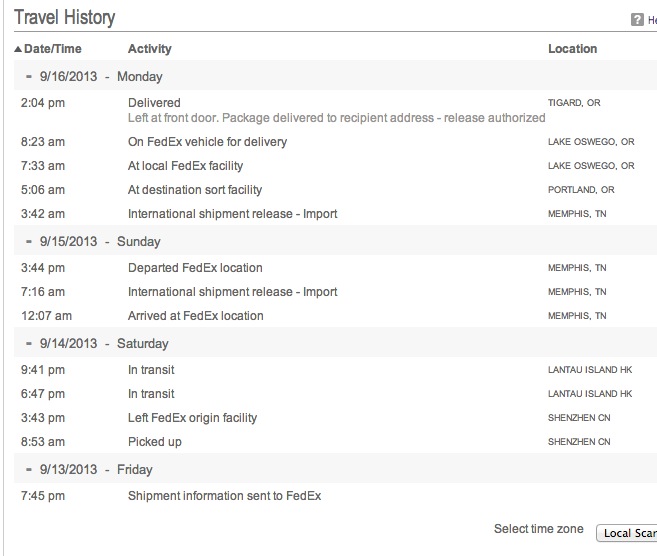
Task: Click the TIGARD, OR location
Action: [x=574, y=103]
